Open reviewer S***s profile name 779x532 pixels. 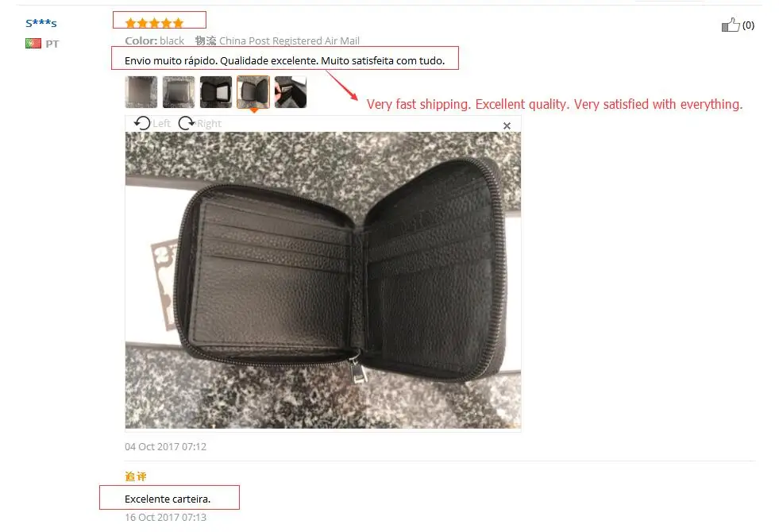(41, 23)
